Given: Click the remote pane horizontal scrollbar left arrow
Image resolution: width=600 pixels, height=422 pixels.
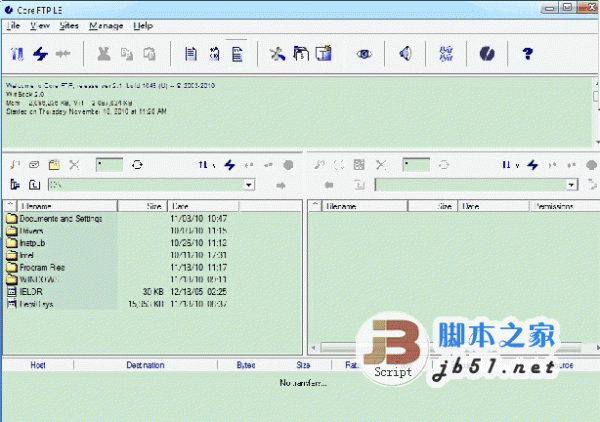Looking at the screenshot, I should click(x=313, y=347).
